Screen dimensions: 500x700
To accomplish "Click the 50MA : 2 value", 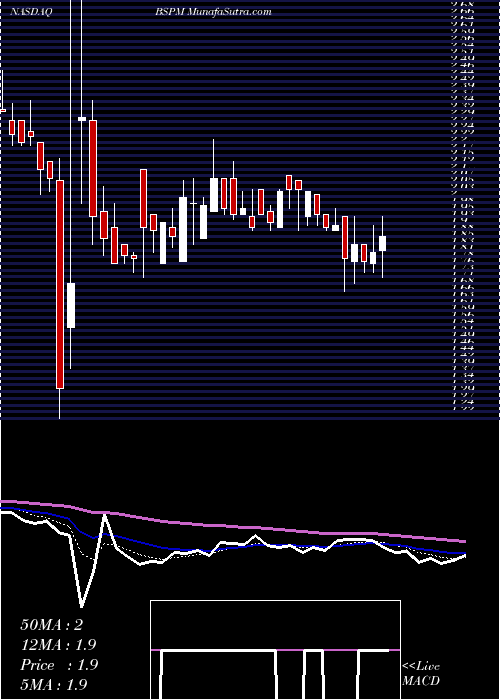I will coord(52,625).
